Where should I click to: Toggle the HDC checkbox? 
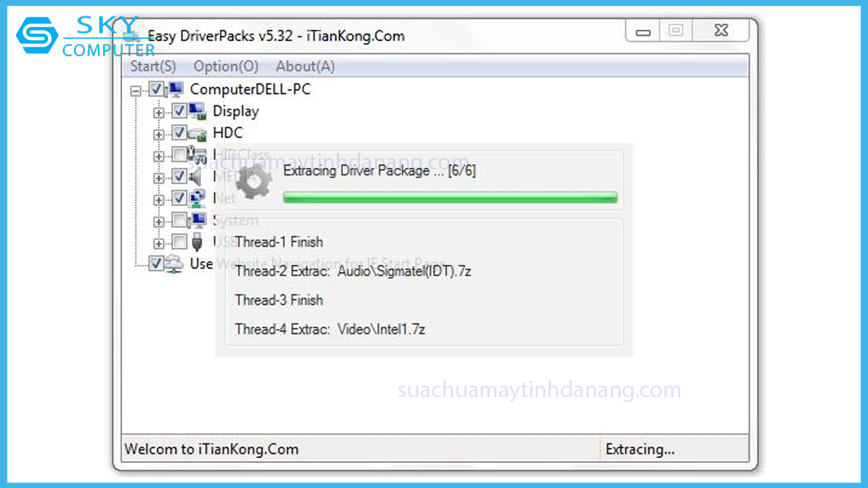pos(179,133)
